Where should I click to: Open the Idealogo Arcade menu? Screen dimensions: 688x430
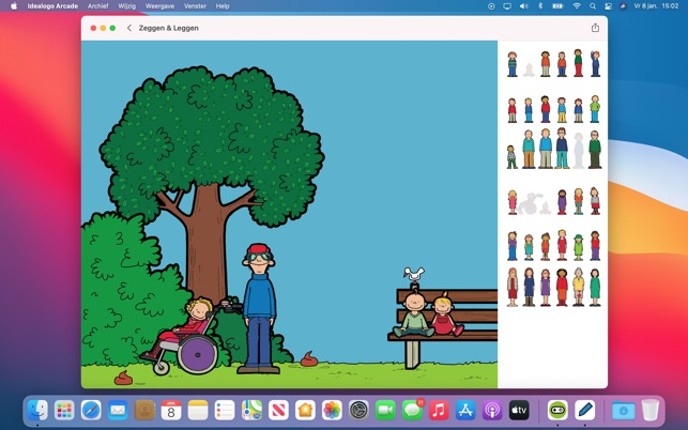click(53, 6)
